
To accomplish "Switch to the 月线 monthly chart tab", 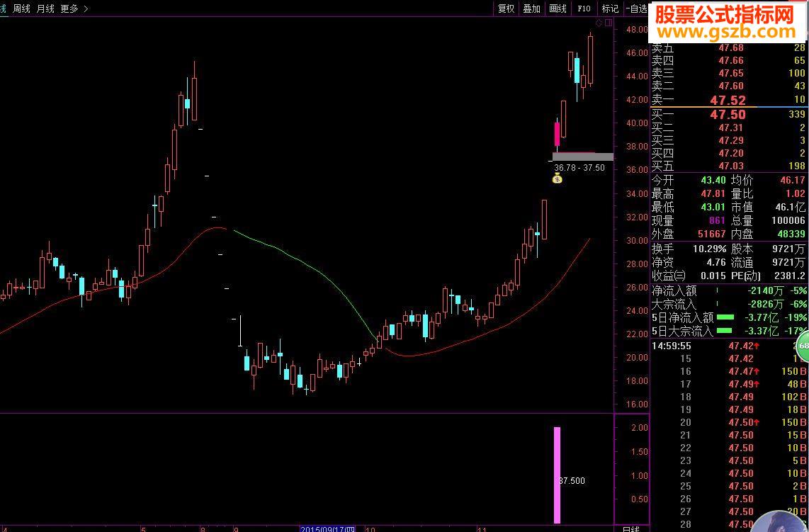I will 45,9.
